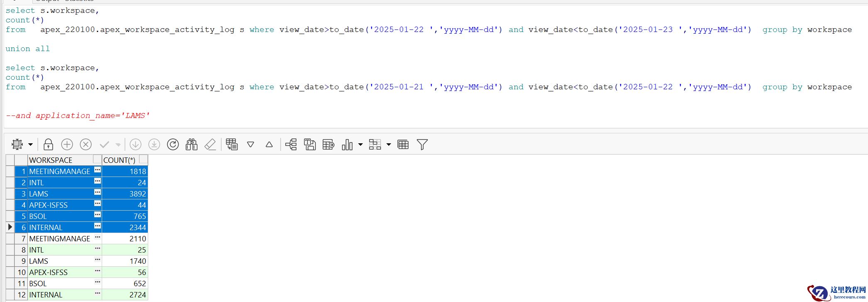868x302 pixels.
Task: Click the grid selection mode icon
Action: pyautogui.click(x=17, y=145)
